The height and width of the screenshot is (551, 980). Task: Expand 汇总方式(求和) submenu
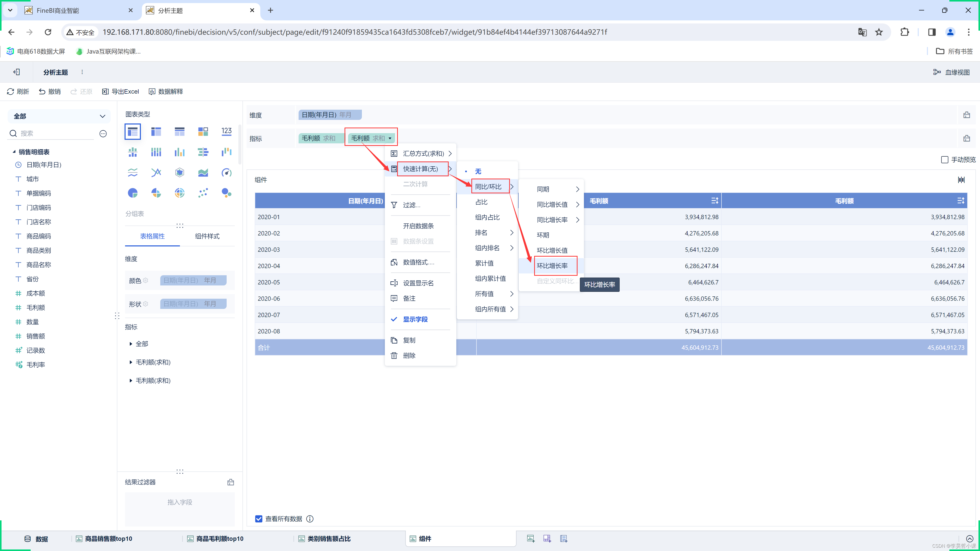[x=420, y=154]
